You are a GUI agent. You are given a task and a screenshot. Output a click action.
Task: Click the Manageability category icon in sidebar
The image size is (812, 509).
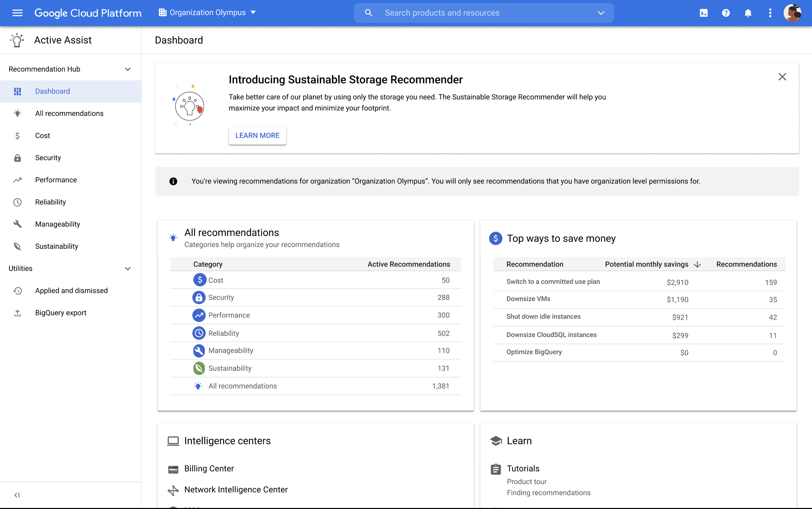pos(17,224)
